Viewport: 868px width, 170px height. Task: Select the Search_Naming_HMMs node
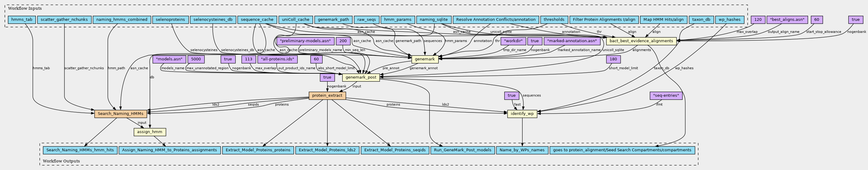(121, 114)
